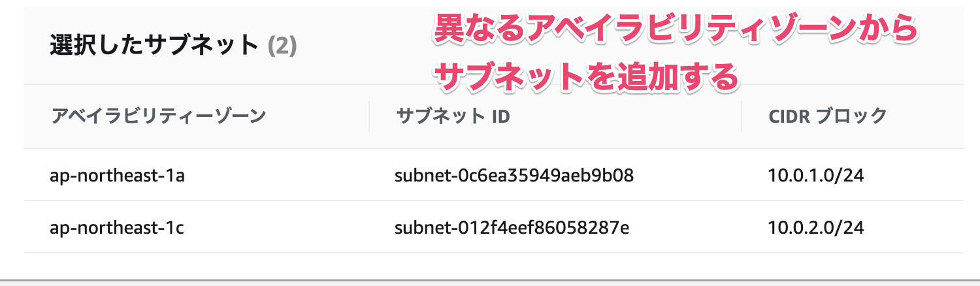980x286 pixels.
Task: Click the 10.0.2.0/24 CIDR block cell
Action: 817,227
